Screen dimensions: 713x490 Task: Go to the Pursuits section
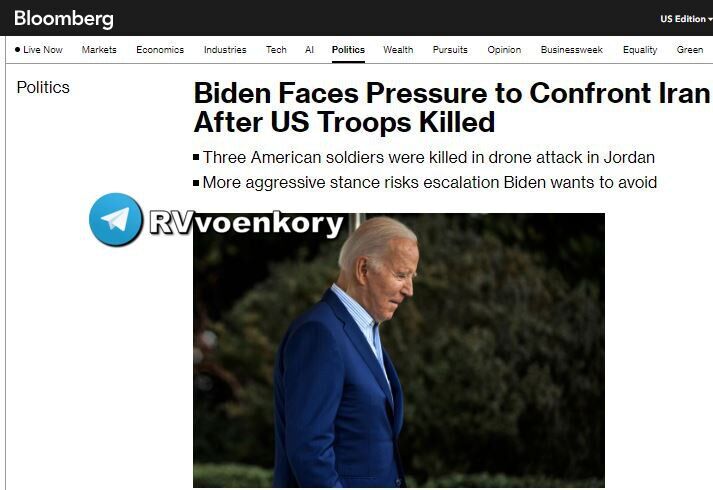click(x=450, y=50)
